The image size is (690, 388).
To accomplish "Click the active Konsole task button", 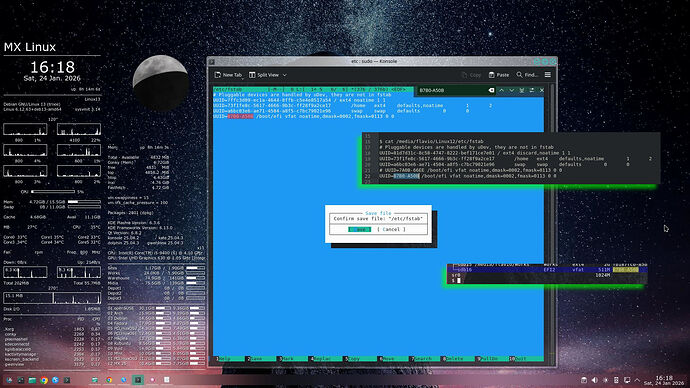I will pyautogui.click(x=138, y=380).
